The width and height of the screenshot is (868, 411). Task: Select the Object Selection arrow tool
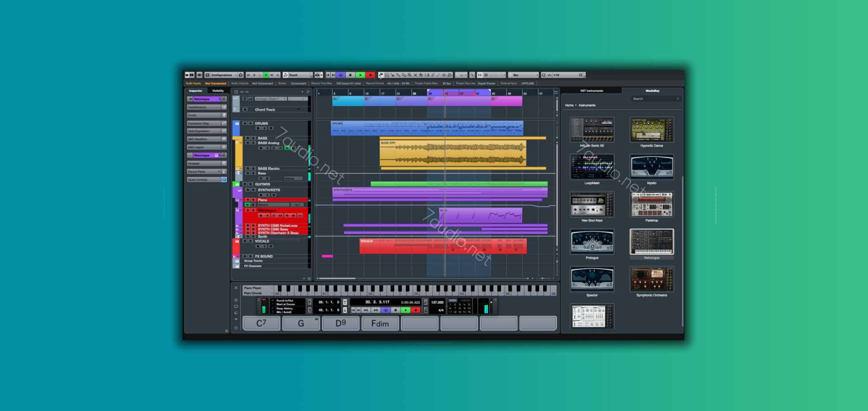(x=381, y=75)
